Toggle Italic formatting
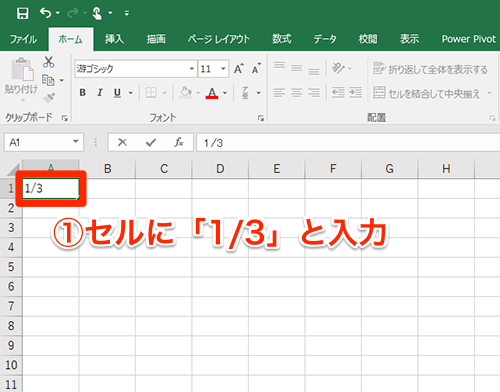 (x=100, y=93)
